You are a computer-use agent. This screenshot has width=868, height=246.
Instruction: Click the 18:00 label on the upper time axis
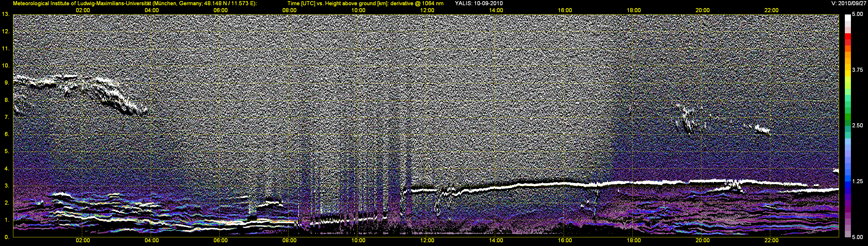634,10
